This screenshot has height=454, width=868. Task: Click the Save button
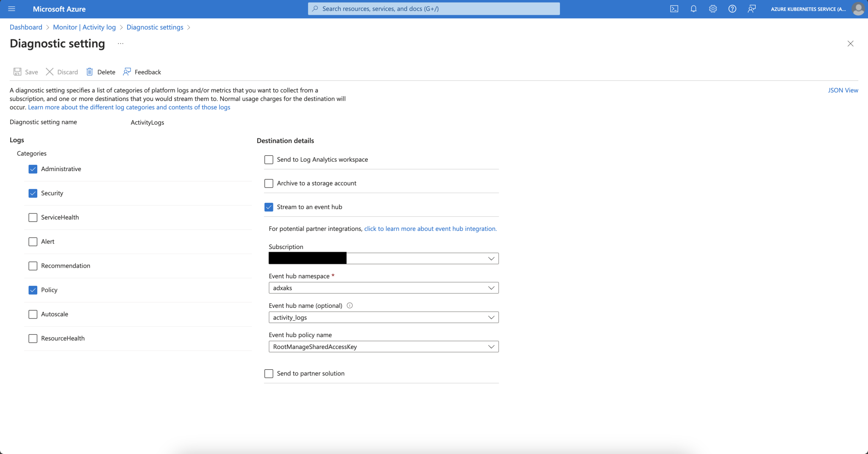[25, 72]
